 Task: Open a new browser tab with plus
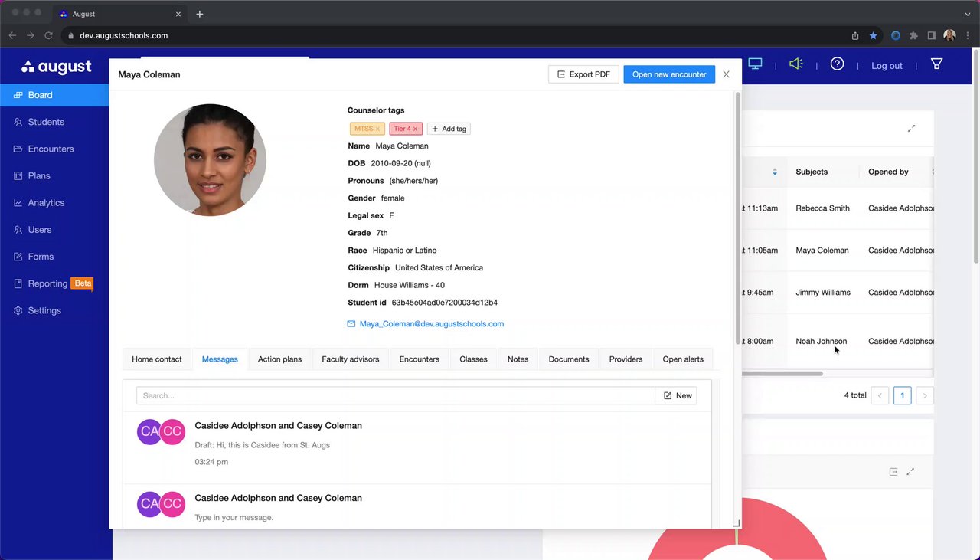[x=200, y=14]
